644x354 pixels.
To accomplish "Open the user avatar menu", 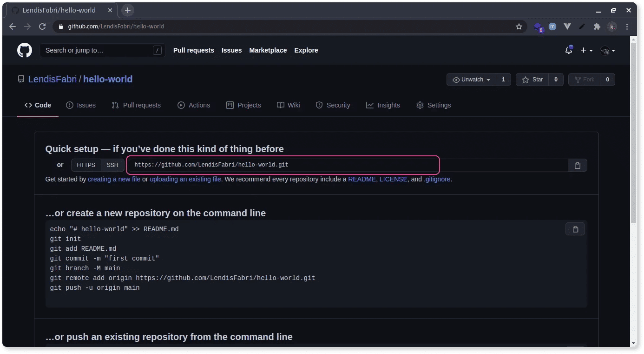I will pyautogui.click(x=607, y=50).
